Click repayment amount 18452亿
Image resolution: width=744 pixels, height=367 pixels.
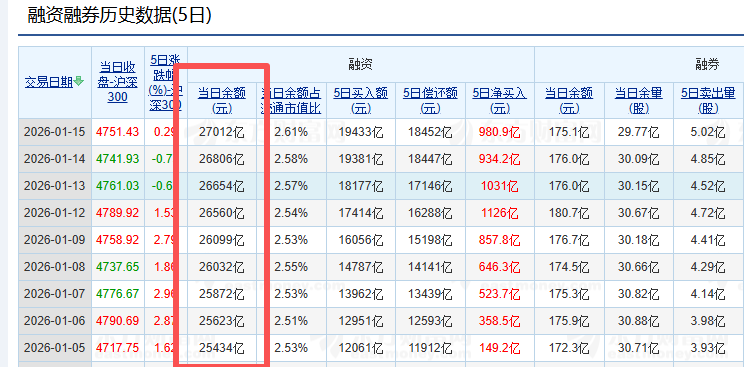tap(430, 132)
